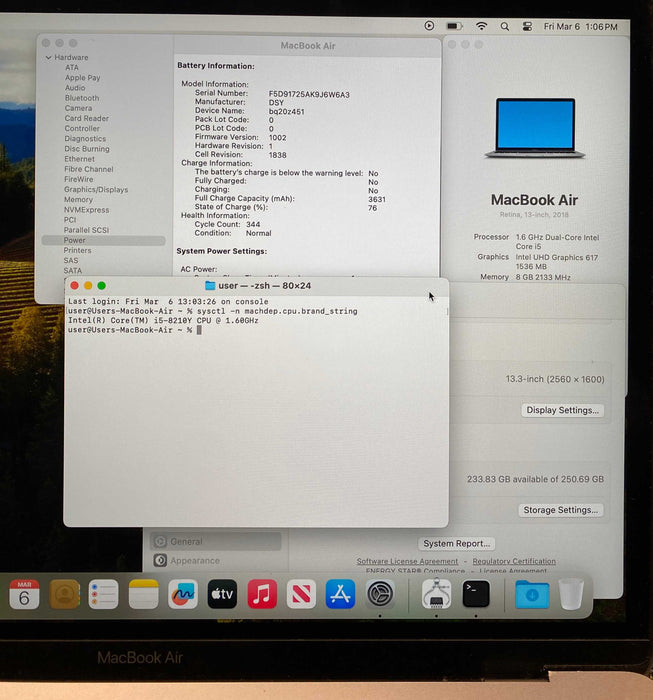Open the Regulatory Certification link
The image size is (653, 700).
(x=514, y=561)
